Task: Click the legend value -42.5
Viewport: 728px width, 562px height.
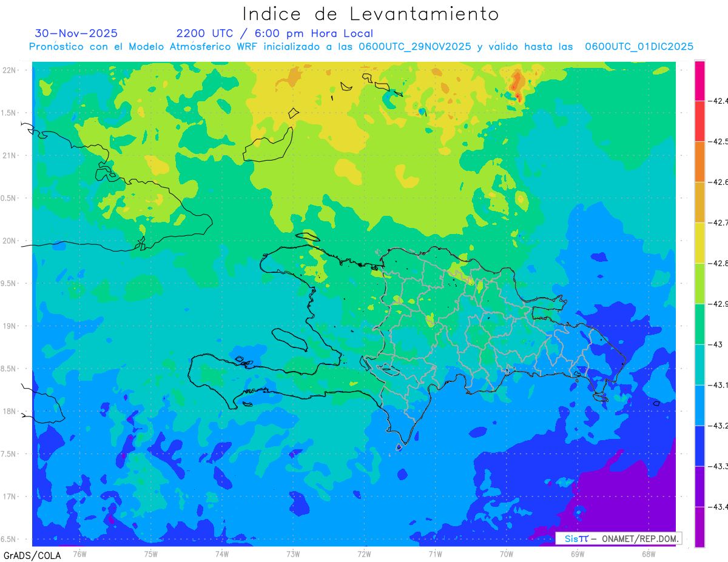Action: tap(718, 142)
